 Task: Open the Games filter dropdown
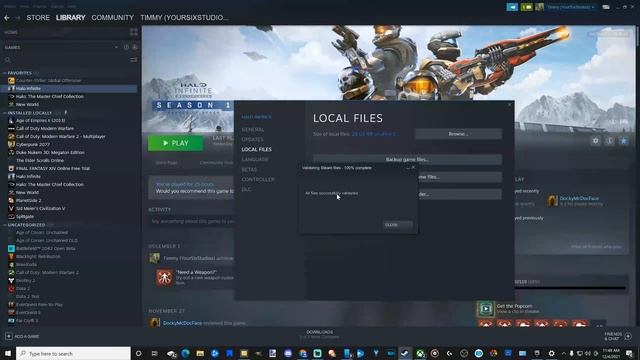tap(116, 47)
